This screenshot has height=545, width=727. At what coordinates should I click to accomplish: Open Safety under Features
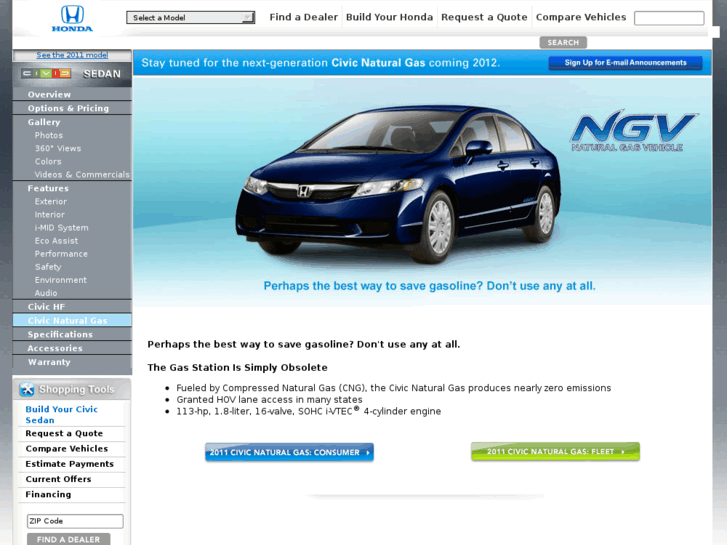point(48,267)
